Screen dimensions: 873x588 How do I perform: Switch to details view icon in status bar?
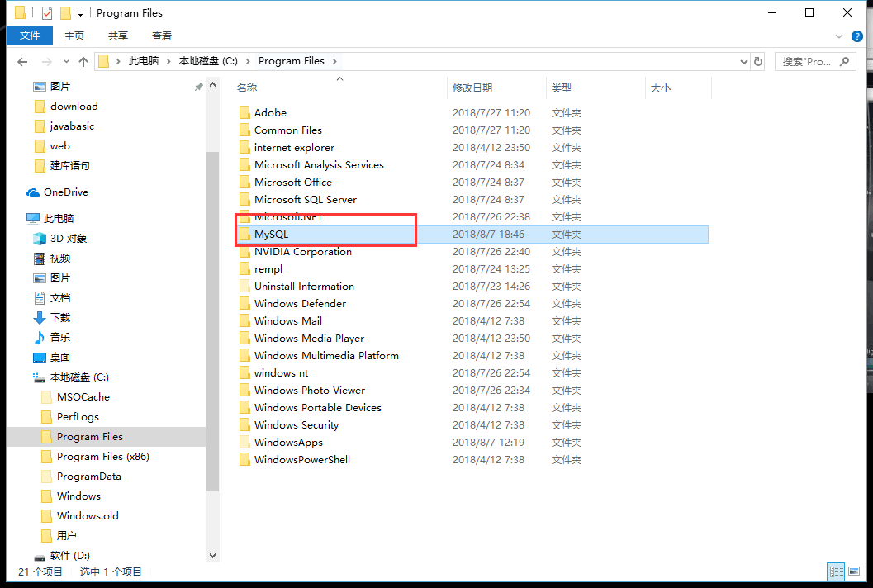(x=836, y=571)
